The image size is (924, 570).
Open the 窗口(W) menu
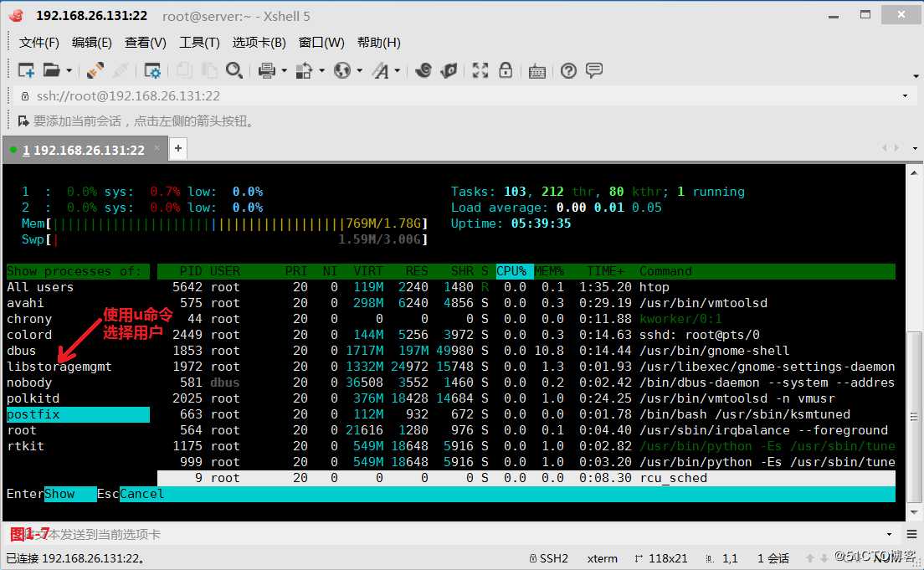(321, 43)
